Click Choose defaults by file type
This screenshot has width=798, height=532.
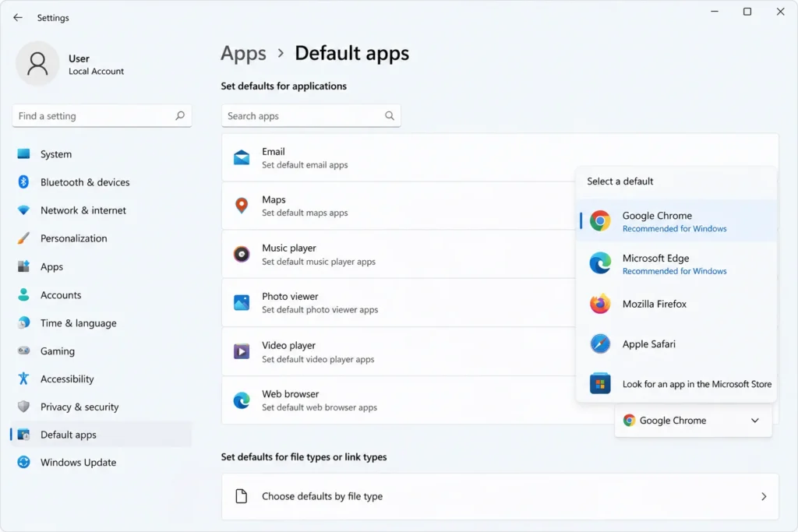point(500,496)
